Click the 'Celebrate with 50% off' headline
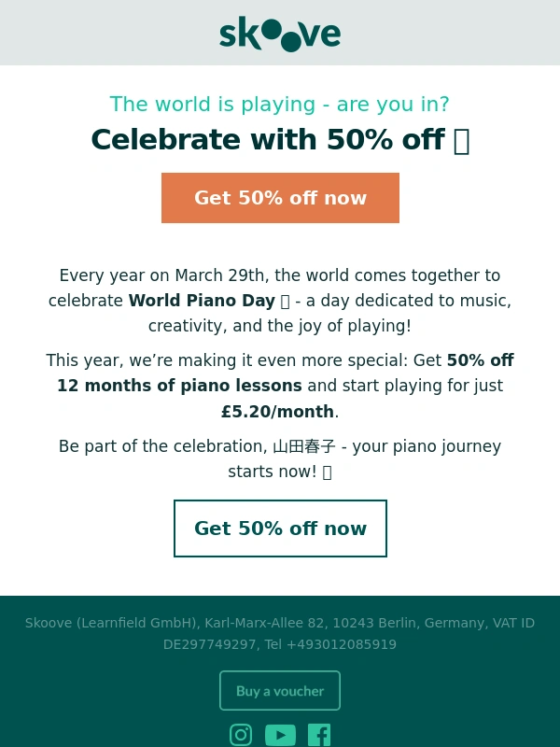Screen dimensions: 560x747 click(x=267, y=140)
